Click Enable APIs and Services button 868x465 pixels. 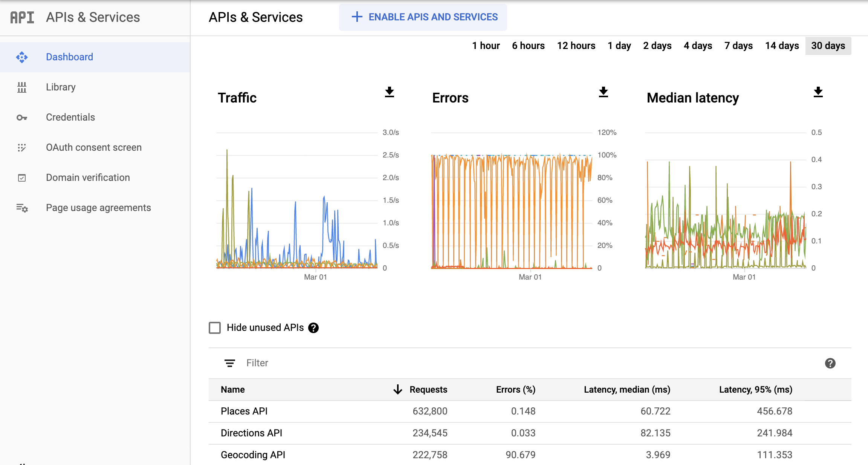coord(423,17)
